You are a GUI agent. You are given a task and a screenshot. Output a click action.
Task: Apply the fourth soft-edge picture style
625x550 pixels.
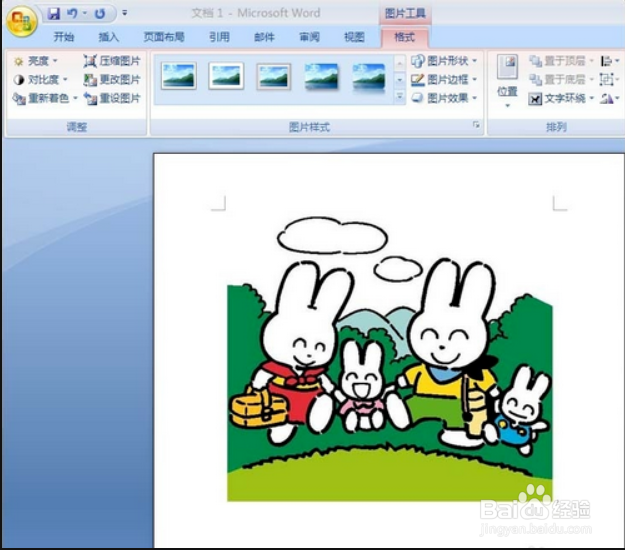pos(321,76)
